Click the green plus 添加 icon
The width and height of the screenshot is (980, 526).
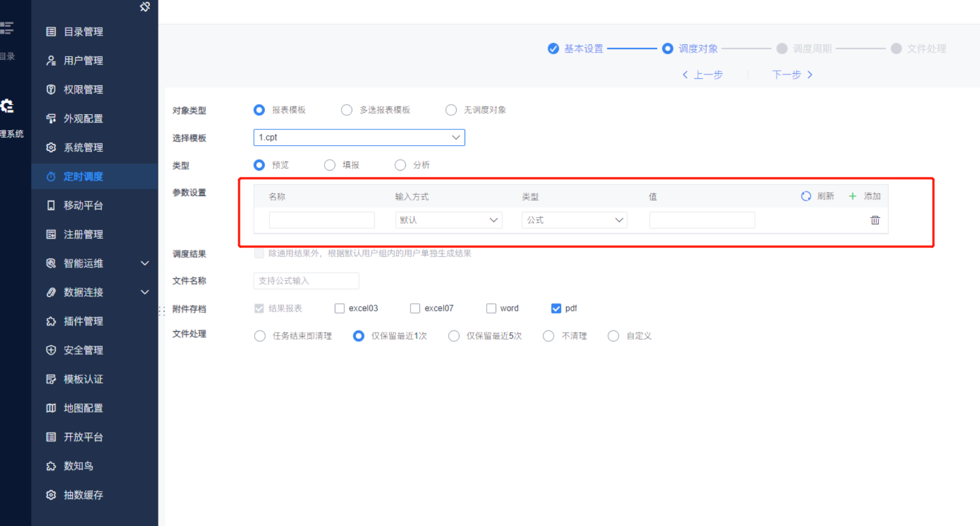pos(852,196)
